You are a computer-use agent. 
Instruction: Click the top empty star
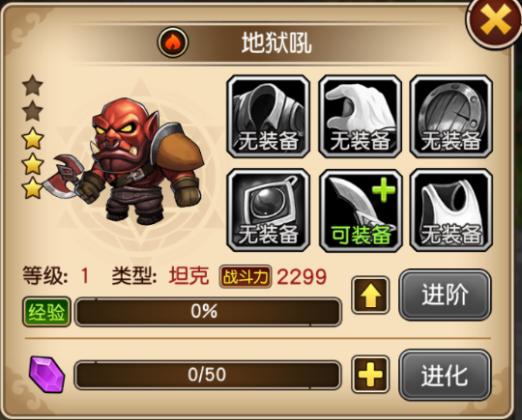[33, 86]
